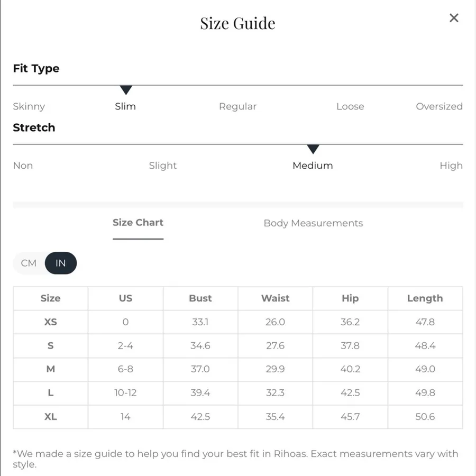476x476 pixels.
Task: Click the Slight stretch label
Action: pyautogui.click(x=163, y=166)
